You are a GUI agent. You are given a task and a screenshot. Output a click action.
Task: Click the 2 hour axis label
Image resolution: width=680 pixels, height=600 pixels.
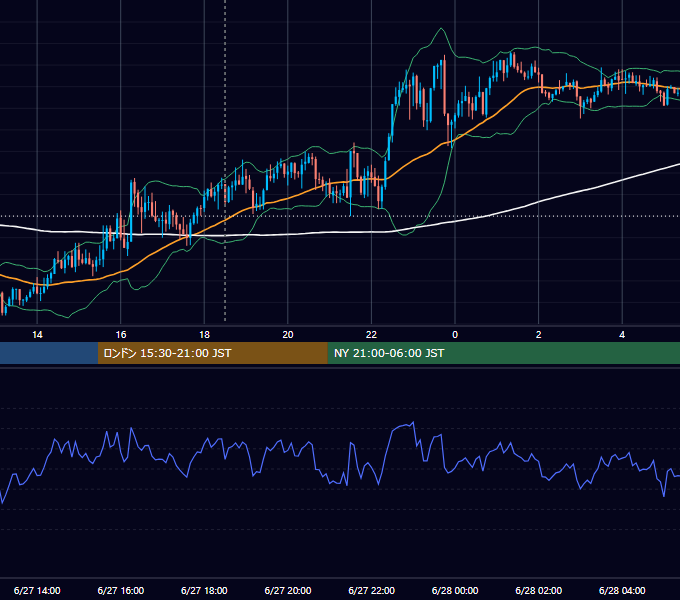pyautogui.click(x=539, y=335)
